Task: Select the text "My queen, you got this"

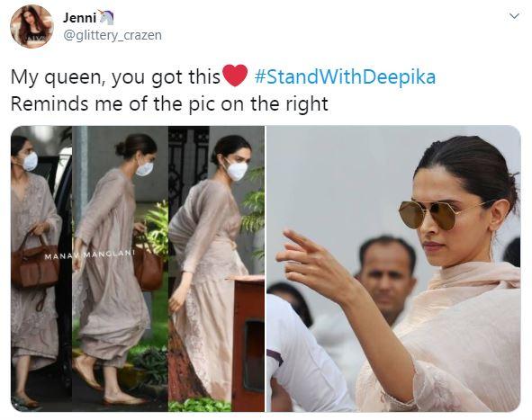Action: coord(116,77)
